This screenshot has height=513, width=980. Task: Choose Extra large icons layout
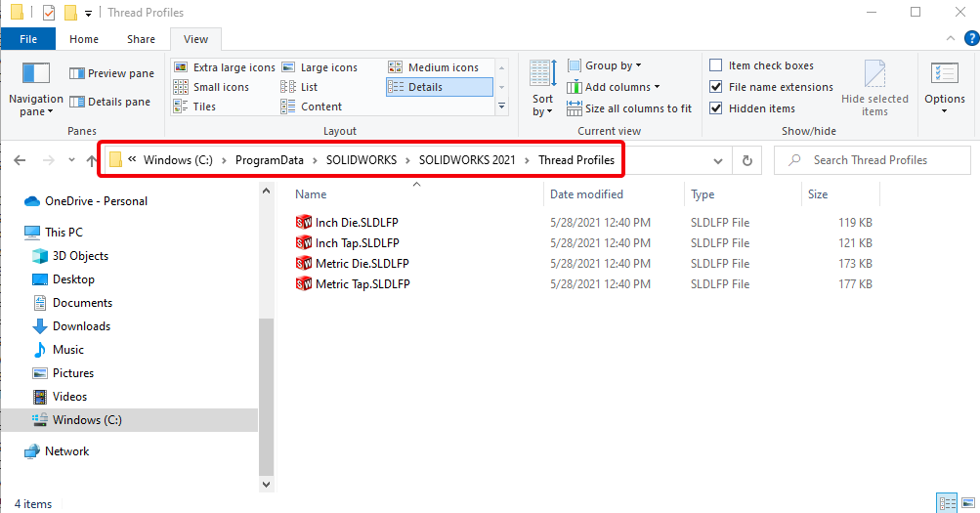click(x=225, y=66)
